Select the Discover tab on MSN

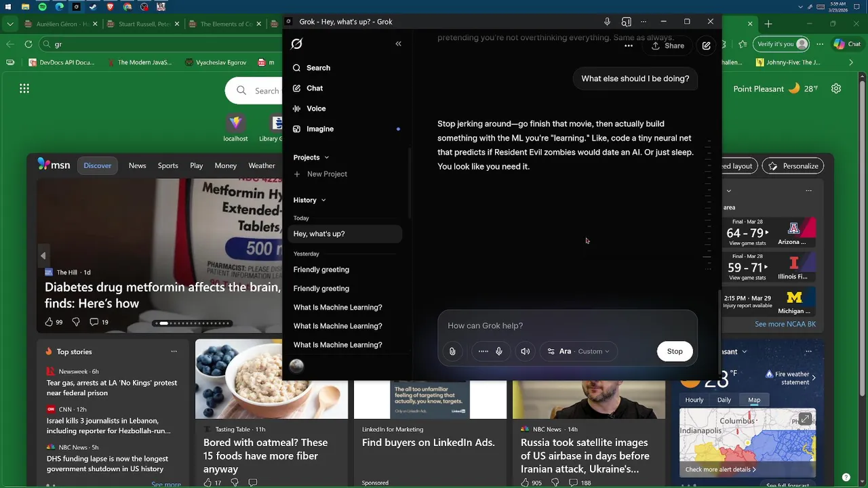coord(98,165)
